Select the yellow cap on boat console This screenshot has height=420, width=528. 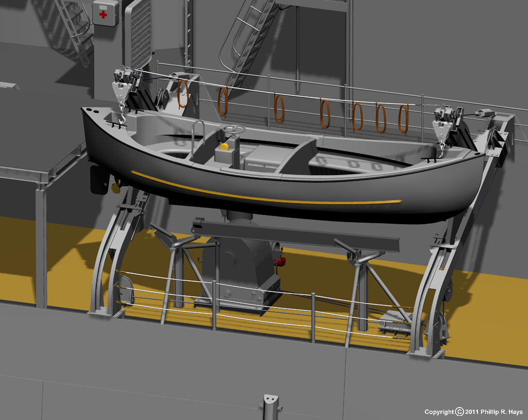tap(224, 147)
